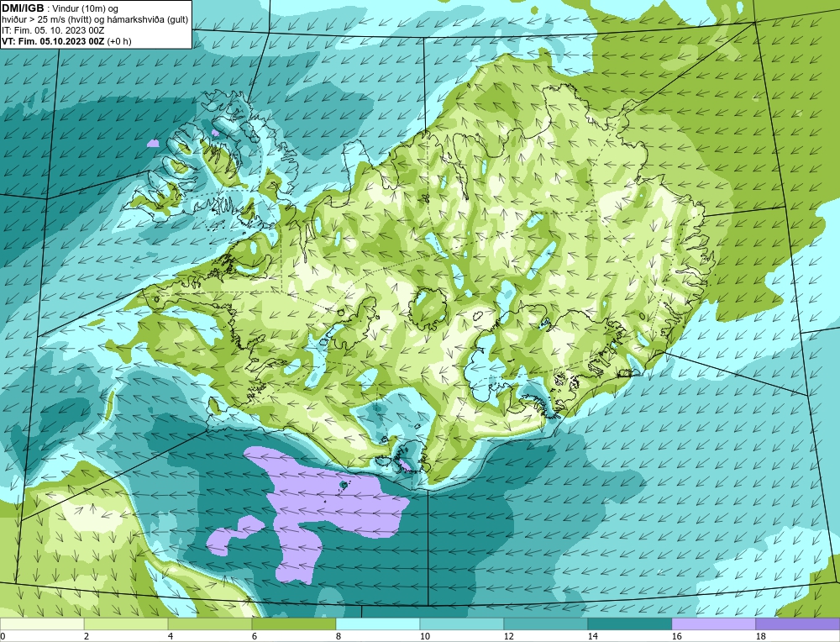This screenshot has width=840, height=642.
Task: Click the legend scale label 8
Action: point(339,636)
